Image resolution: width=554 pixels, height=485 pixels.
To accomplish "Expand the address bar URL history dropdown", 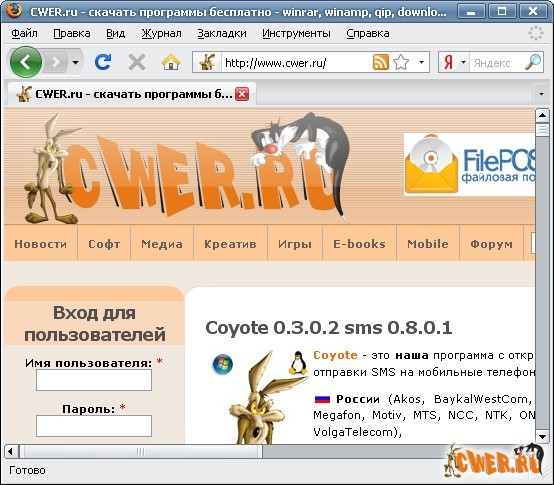I will (x=421, y=63).
